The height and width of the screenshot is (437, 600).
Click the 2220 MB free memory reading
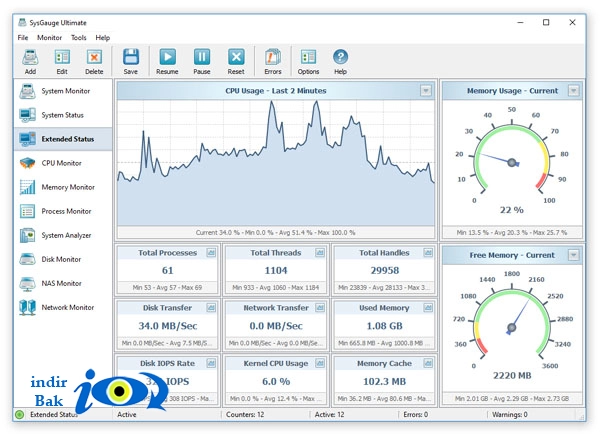click(512, 376)
